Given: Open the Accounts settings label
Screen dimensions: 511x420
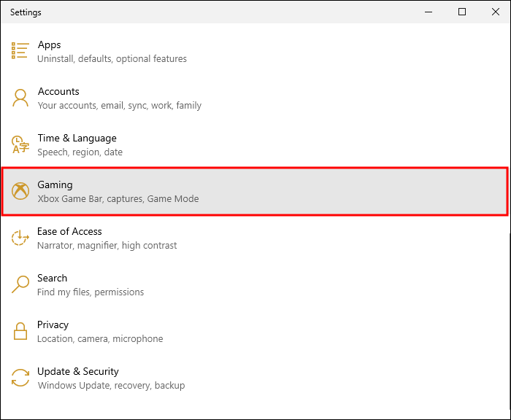Looking at the screenshot, I should tap(58, 92).
